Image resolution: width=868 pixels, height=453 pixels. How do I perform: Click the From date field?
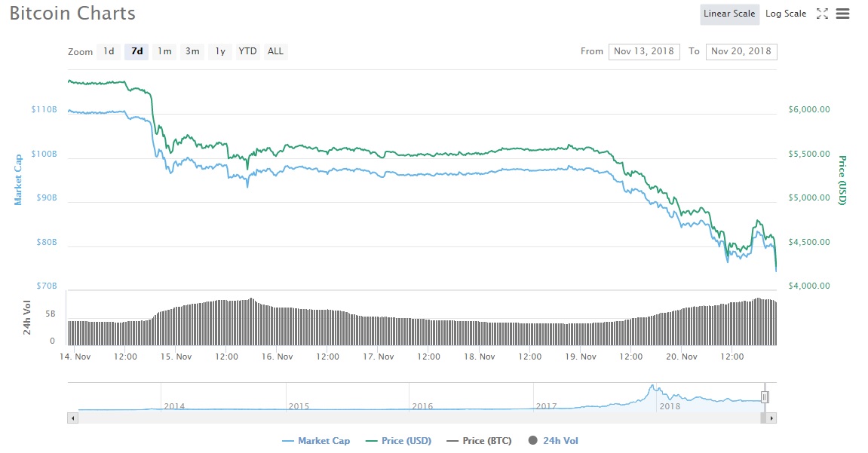[643, 51]
